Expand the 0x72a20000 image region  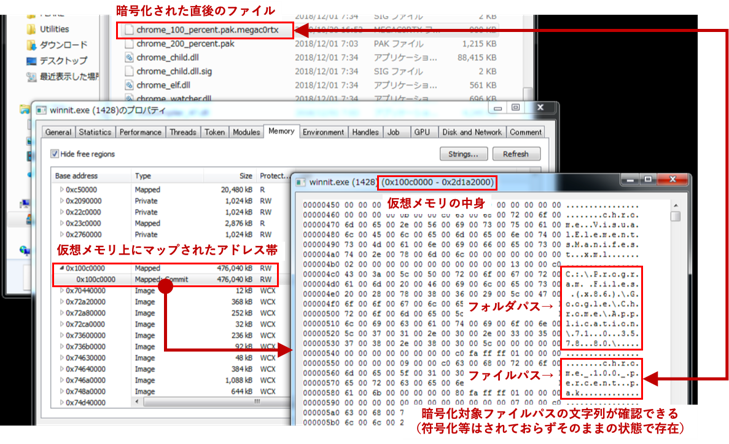coord(61,302)
